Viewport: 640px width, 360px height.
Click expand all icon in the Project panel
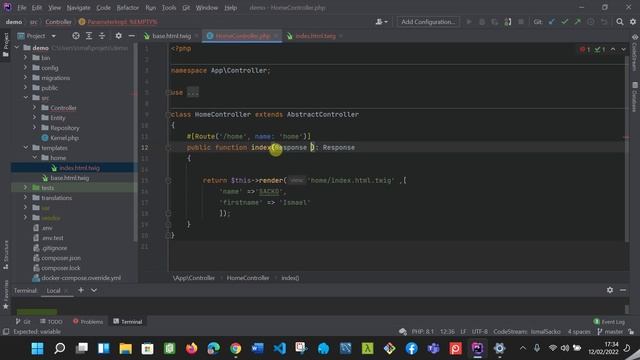click(x=89, y=36)
